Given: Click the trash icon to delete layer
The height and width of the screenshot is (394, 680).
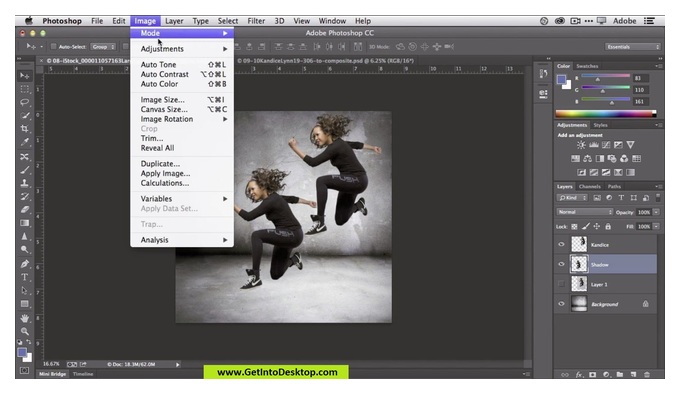Looking at the screenshot, I should click(647, 374).
